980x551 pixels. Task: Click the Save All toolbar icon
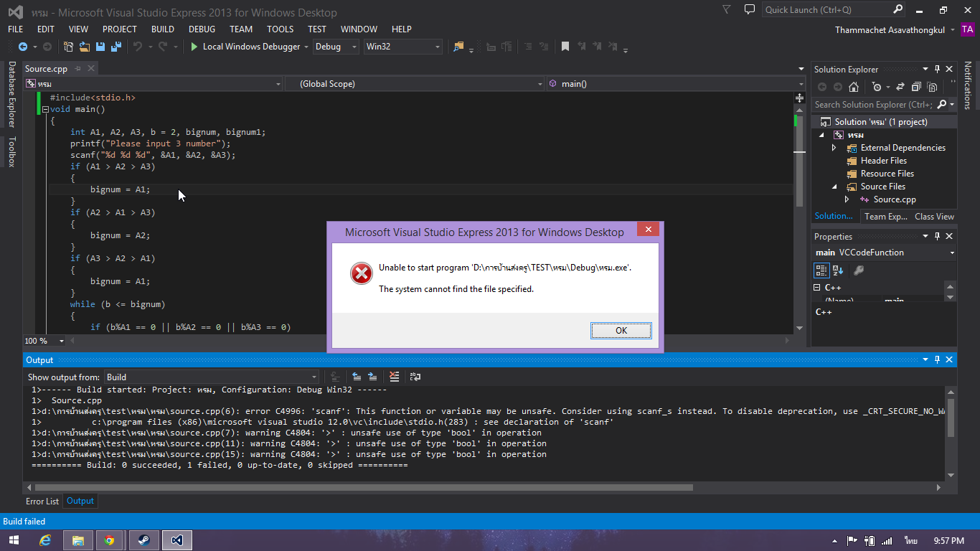(115, 47)
